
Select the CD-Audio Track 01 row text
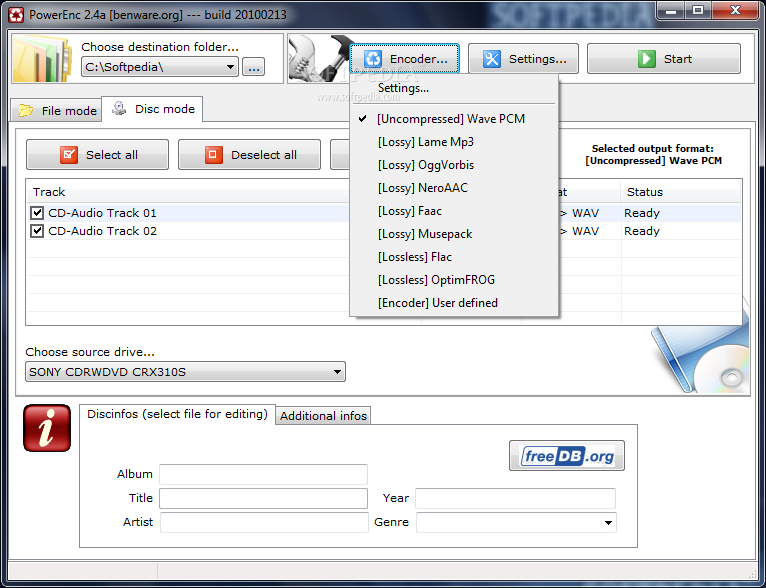[x=102, y=213]
